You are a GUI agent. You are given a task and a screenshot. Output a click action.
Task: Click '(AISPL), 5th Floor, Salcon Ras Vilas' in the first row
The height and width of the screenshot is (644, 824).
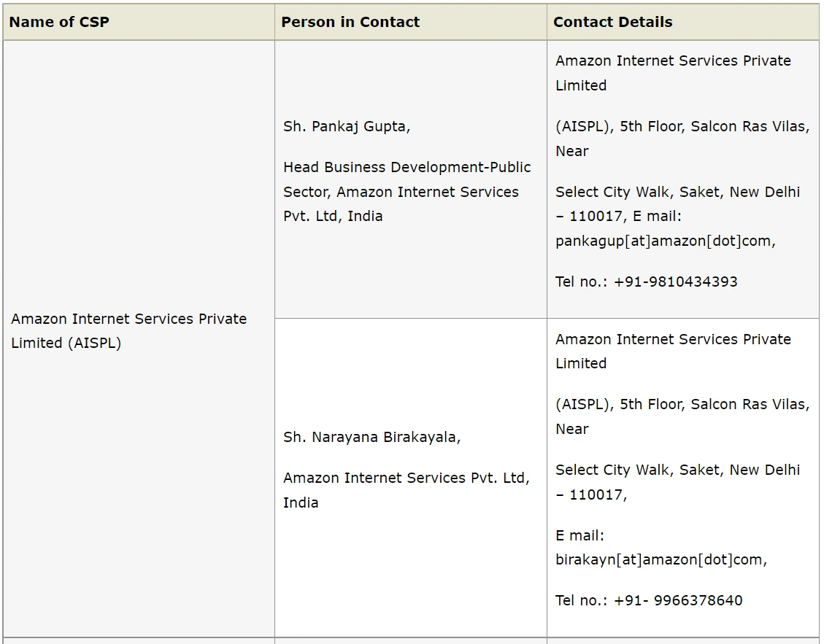[682, 127]
